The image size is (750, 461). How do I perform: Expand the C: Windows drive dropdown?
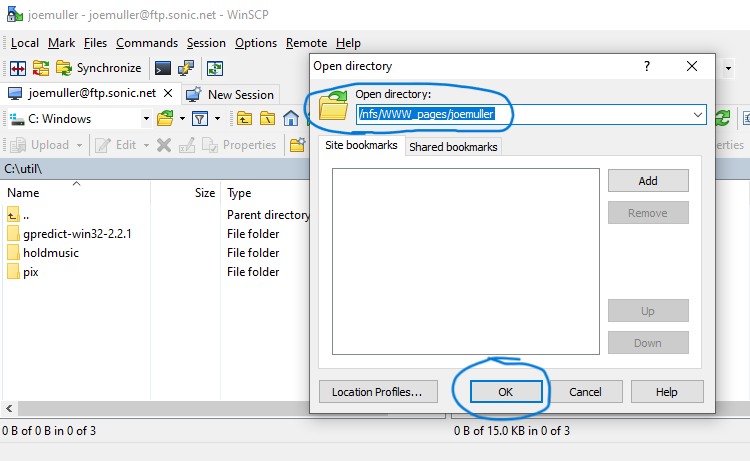[146, 119]
